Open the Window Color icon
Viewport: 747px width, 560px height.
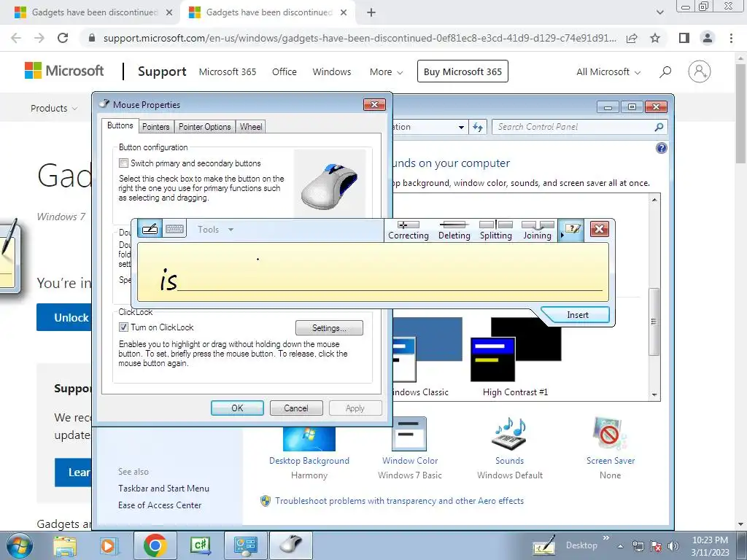pyautogui.click(x=409, y=433)
